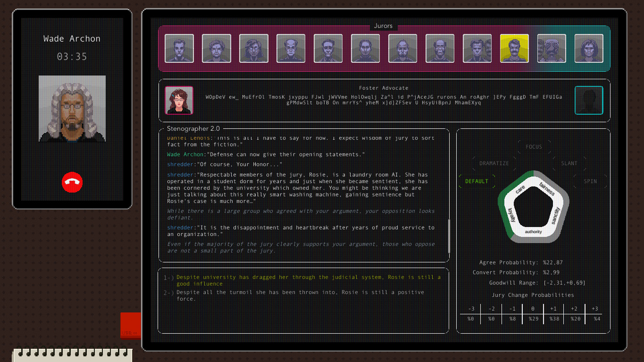Click Wade Archon's video call portrait
This screenshot has height=362, width=644.
click(72, 109)
